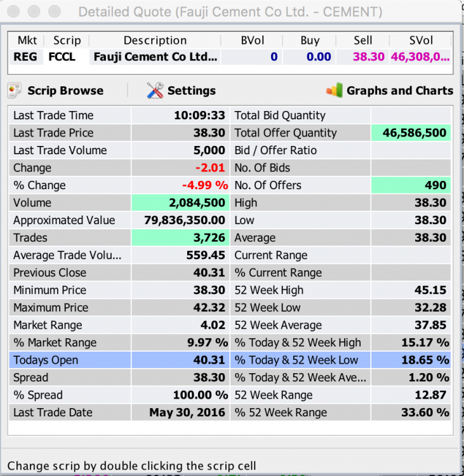Click the Detailed Quote window title text
This screenshot has height=476, width=464.
tap(230, 12)
